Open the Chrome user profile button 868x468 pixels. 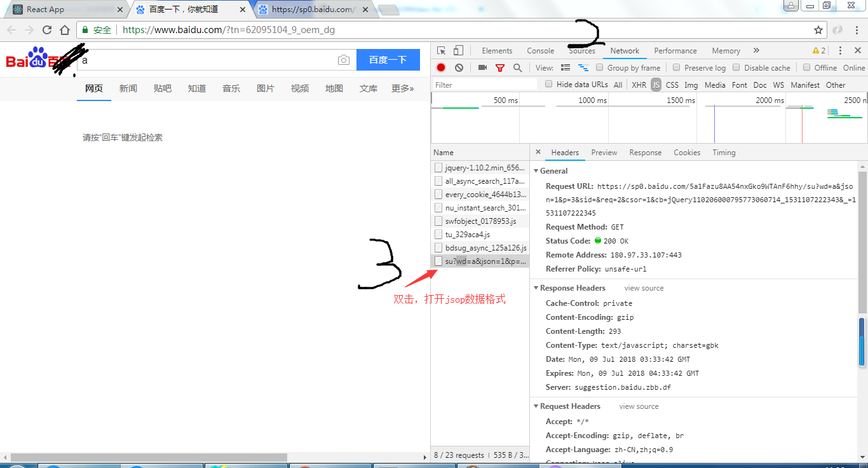(790, 5)
